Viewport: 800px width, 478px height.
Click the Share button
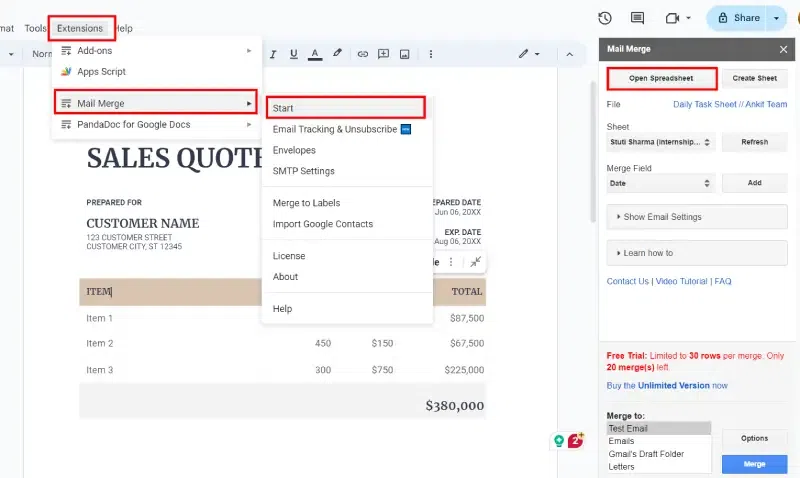738,18
